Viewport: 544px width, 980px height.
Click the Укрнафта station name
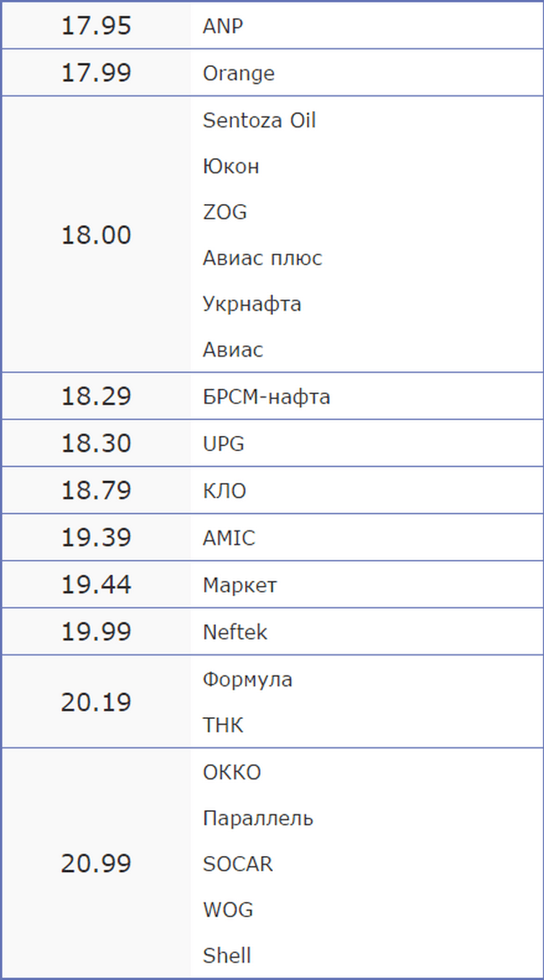252,304
